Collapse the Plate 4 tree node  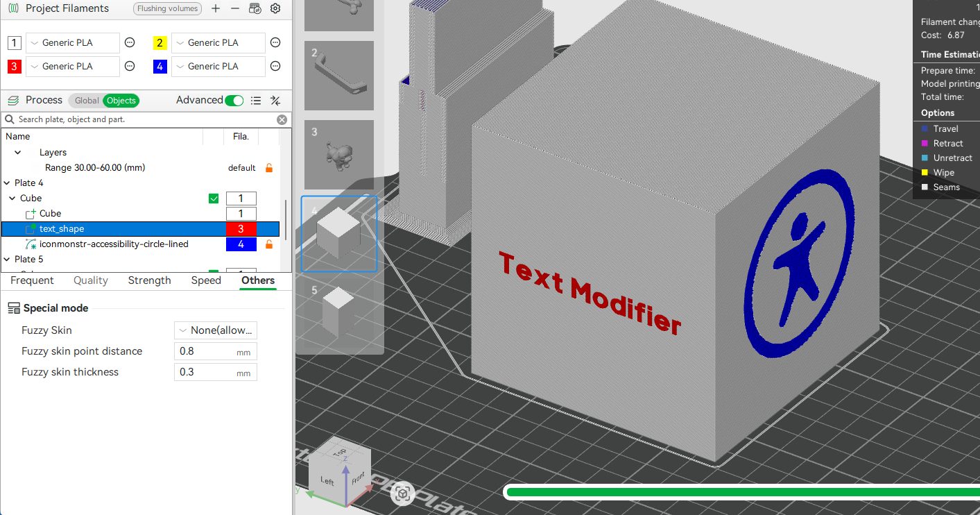[7, 183]
